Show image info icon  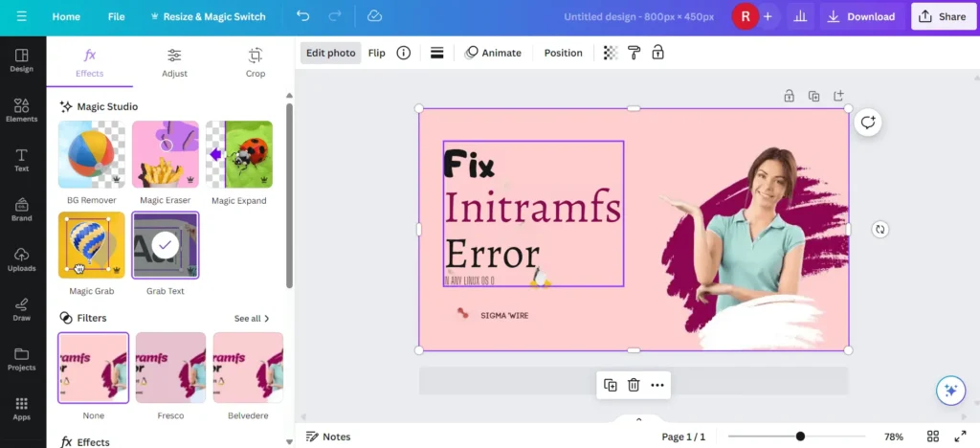(404, 53)
